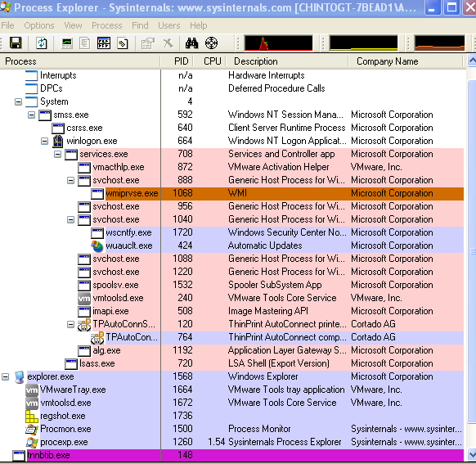Open the System Information graph icon
The height and width of the screenshot is (464, 476).
click(x=67, y=43)
